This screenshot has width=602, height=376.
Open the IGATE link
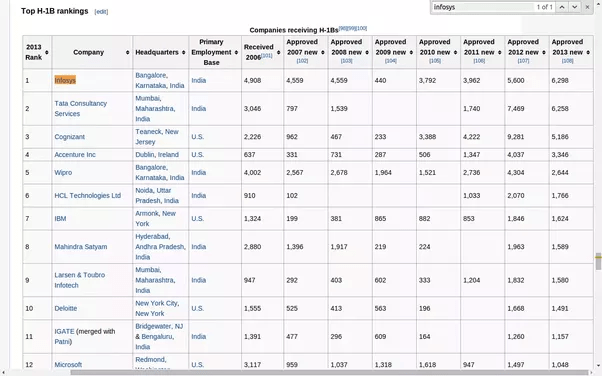pos(64,331)
